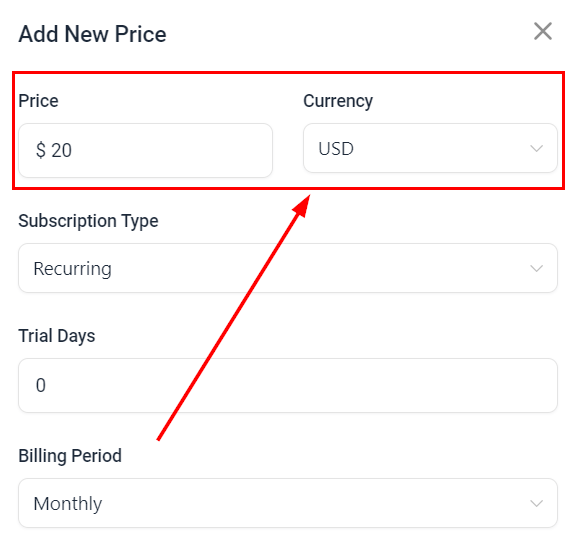Click the Billing Period label
The height and width of the screenshot is (549, 579).
point(70,456)
